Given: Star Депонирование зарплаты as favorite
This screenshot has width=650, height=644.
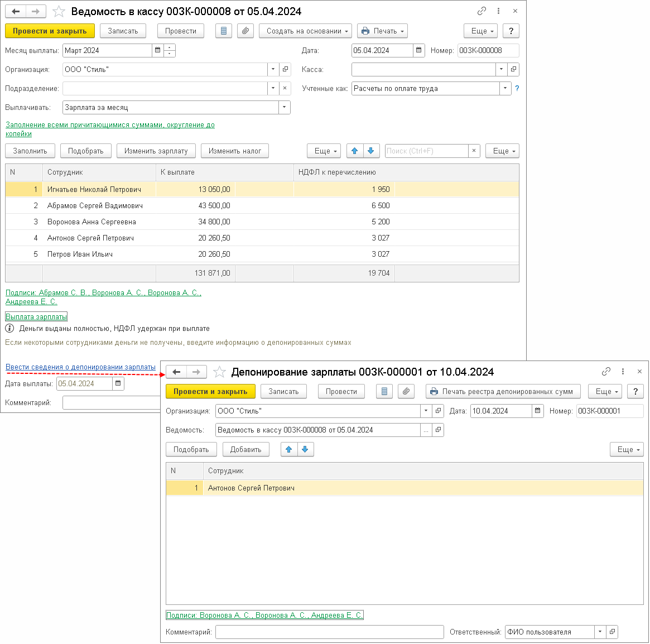Looking at the screenshot, I should tap(219, 372).
